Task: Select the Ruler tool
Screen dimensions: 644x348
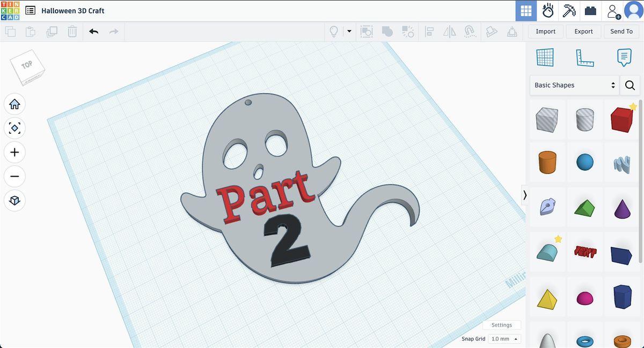Action: coord(584,57)
